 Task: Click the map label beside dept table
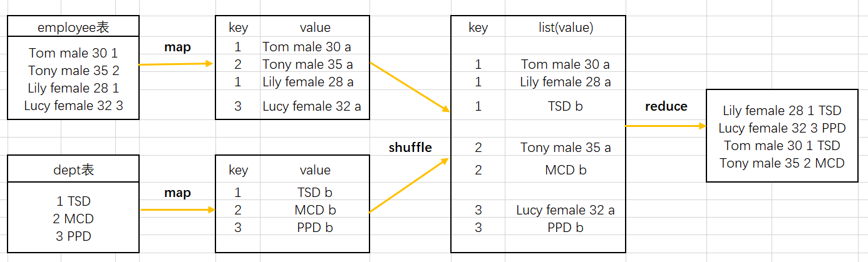(x=177, y=193)
